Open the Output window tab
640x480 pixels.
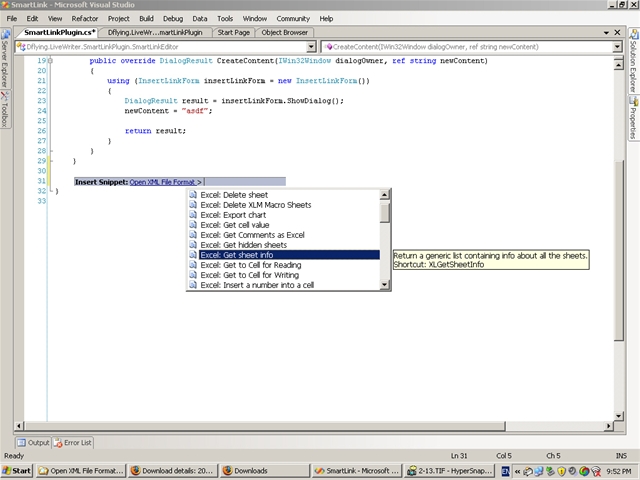[x=33, y=442]
